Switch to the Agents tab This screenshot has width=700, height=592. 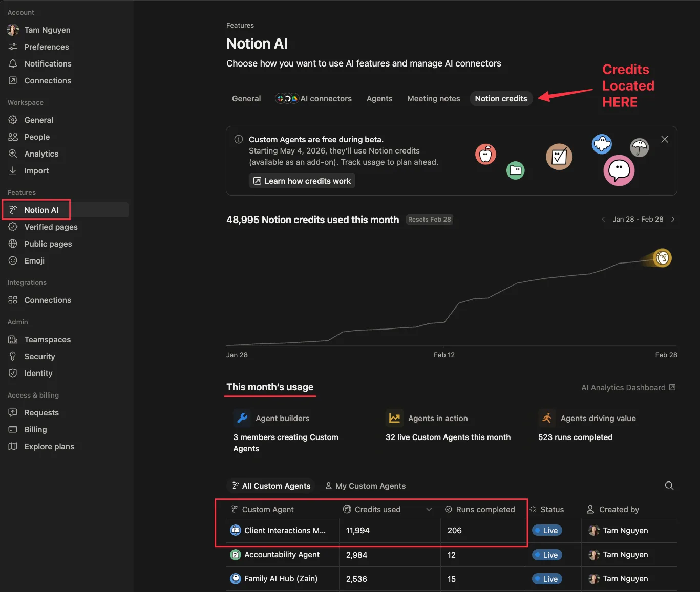(x=379, y=98)
